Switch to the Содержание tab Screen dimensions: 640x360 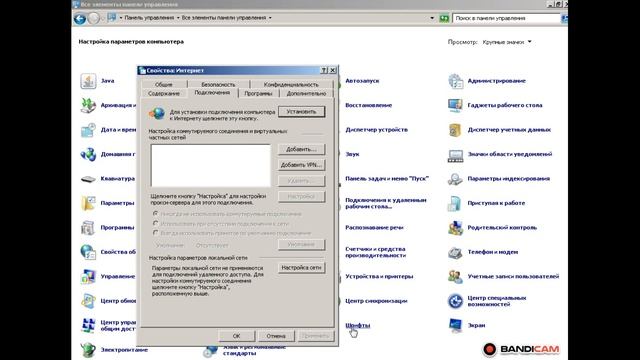(x=164, y=93)
